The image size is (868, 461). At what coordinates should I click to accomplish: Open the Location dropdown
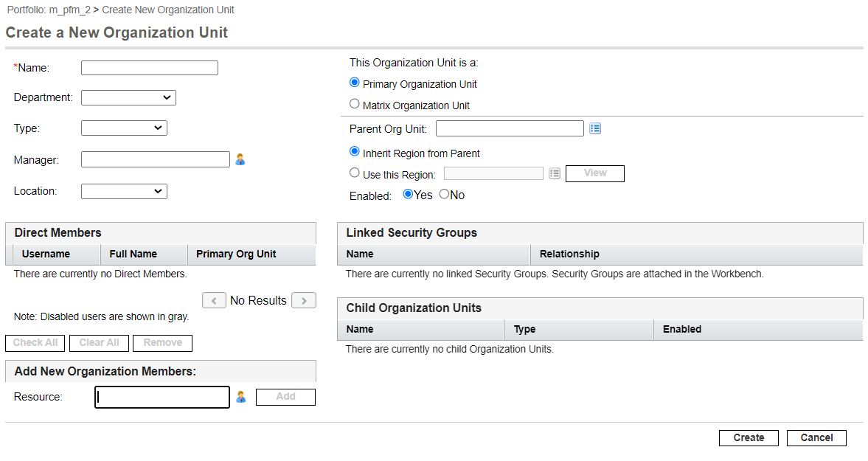124,191
